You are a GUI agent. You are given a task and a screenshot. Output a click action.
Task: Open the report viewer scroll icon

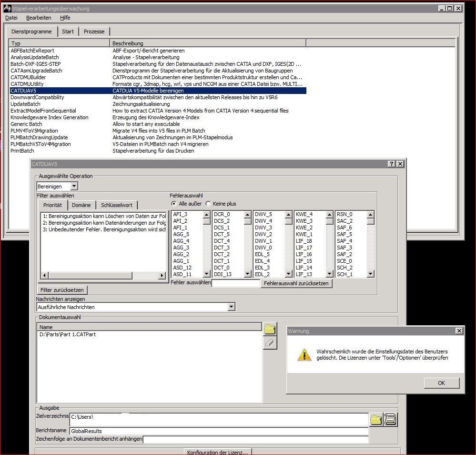click(390, 420)
